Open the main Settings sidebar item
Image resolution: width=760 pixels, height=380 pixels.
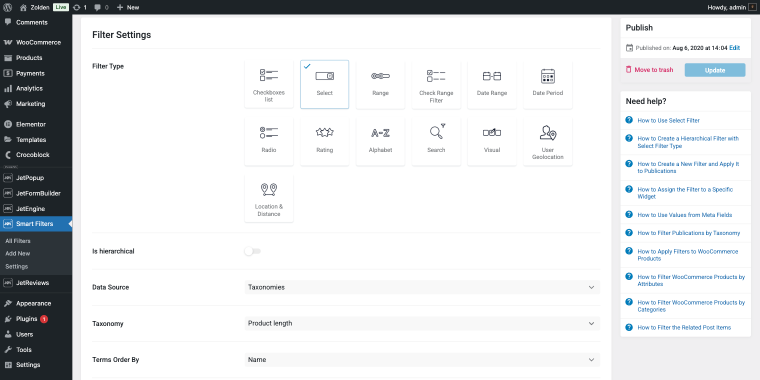(36, 364)
